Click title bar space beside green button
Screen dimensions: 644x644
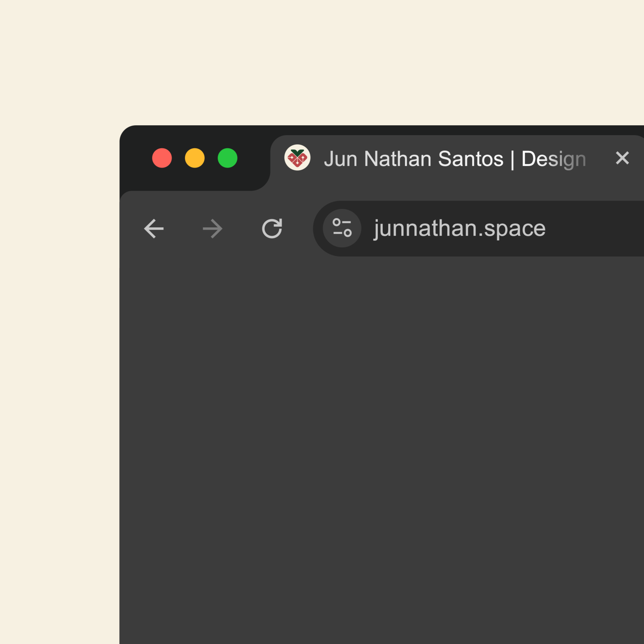pos(253,158)
